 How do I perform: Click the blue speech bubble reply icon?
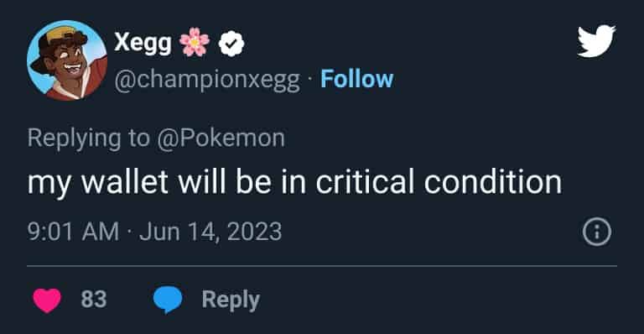[168, 300]
